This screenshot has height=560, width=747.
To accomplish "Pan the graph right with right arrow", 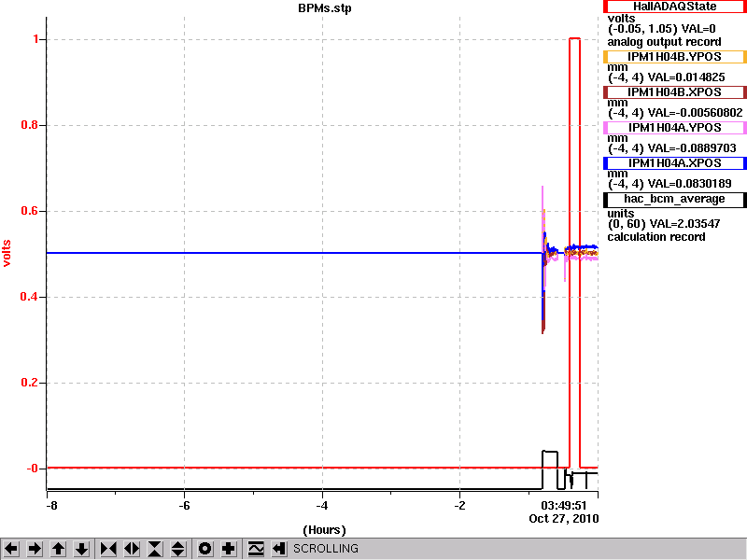I will pos(35,549).
